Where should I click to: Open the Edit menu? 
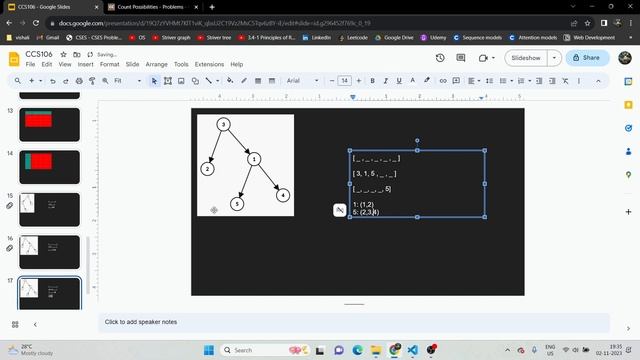(x=47, y=64)
